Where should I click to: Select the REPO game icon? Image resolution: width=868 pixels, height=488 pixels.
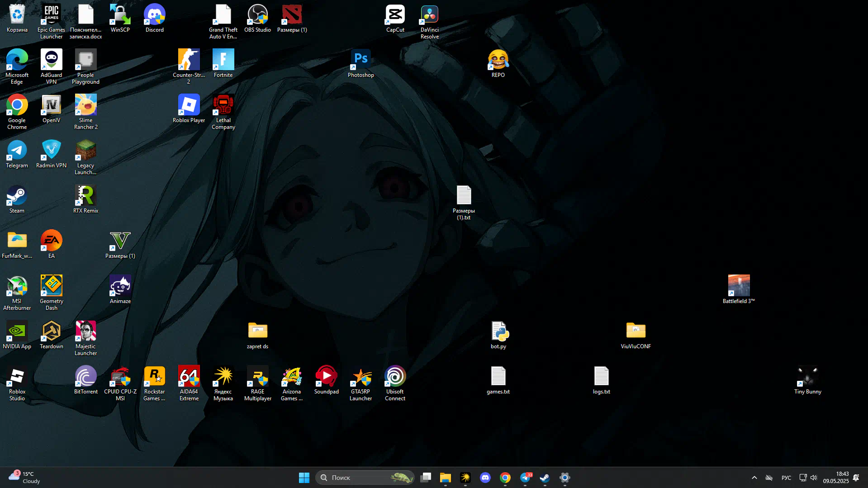coord(498,64)
